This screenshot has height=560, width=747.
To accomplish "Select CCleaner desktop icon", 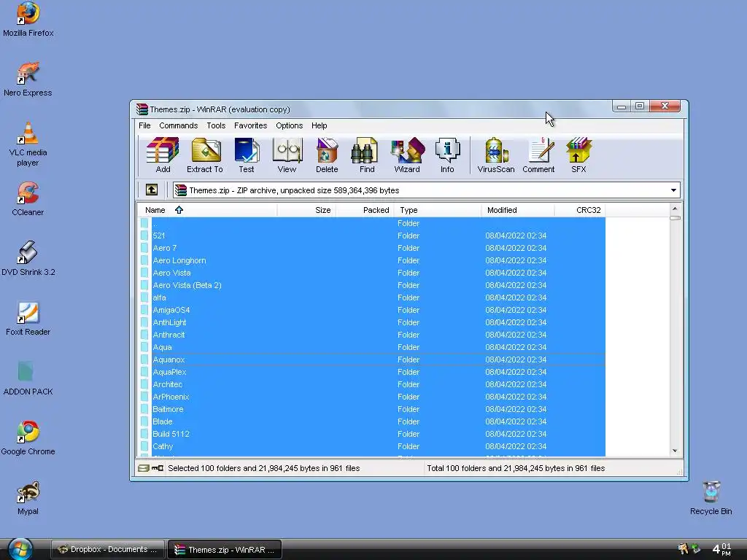I will pyautogui.click(x=28, y=199).
